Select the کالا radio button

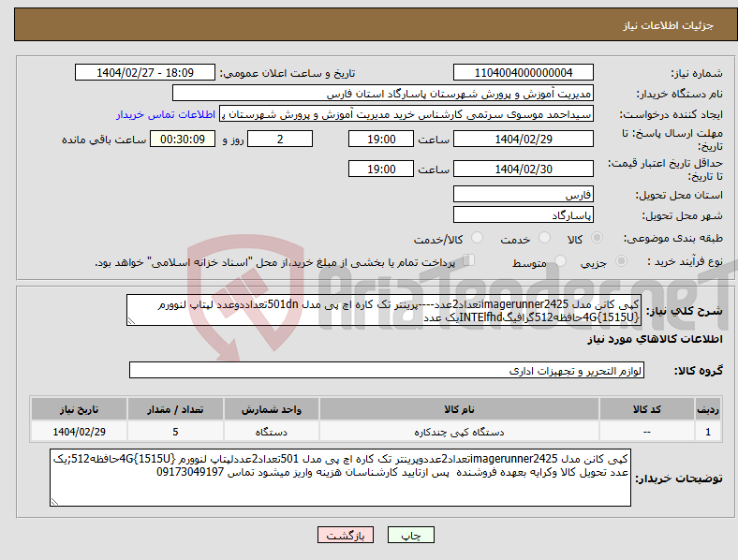[597, 238]
